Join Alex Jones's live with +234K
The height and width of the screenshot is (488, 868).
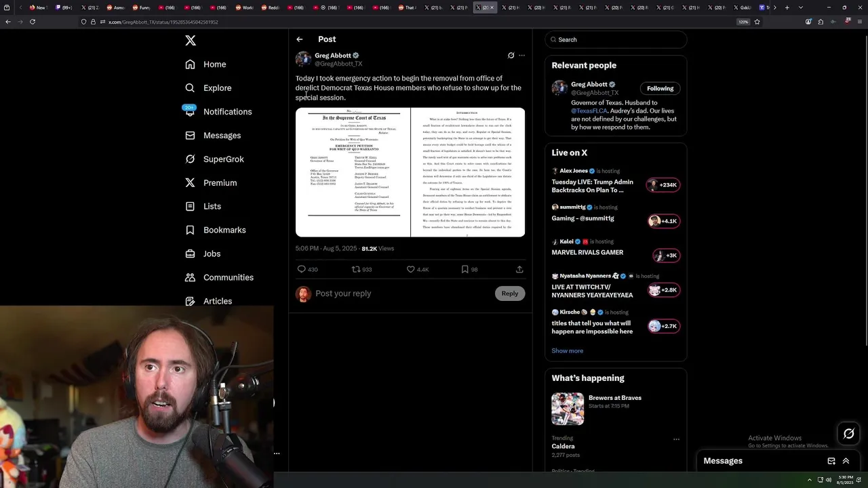[x=663, y=185]
